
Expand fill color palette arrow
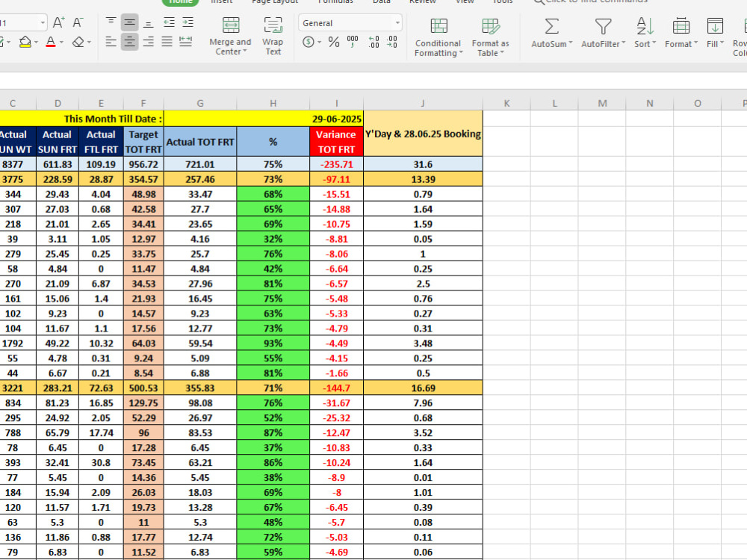[36, 43]
